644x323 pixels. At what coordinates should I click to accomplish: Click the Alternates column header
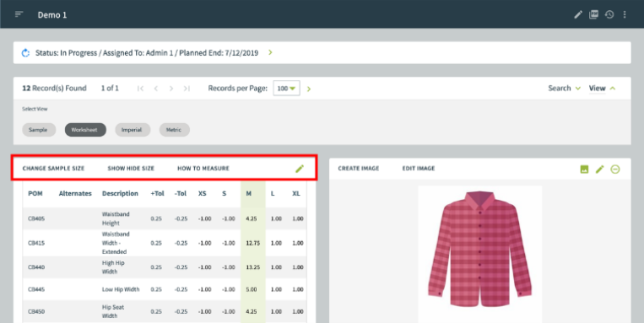tap(75, 193)
